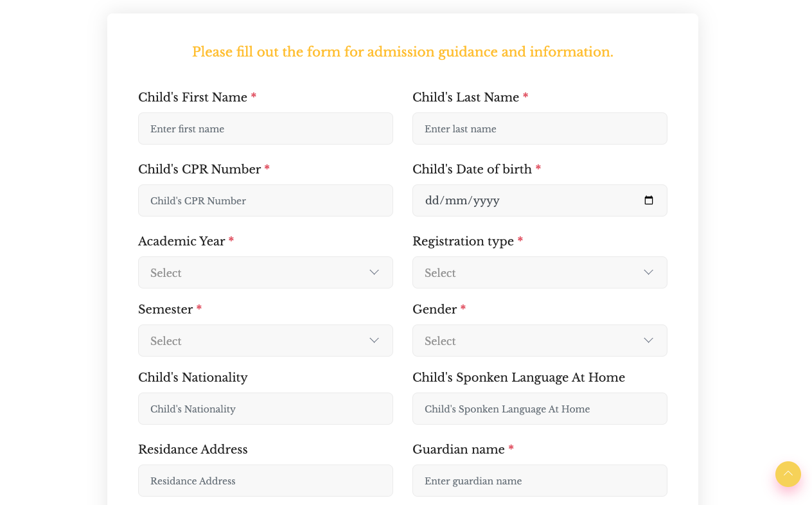Click the Semester dropdown chevron arrow
Screen dimensions: 812x505
coord(374,341)
